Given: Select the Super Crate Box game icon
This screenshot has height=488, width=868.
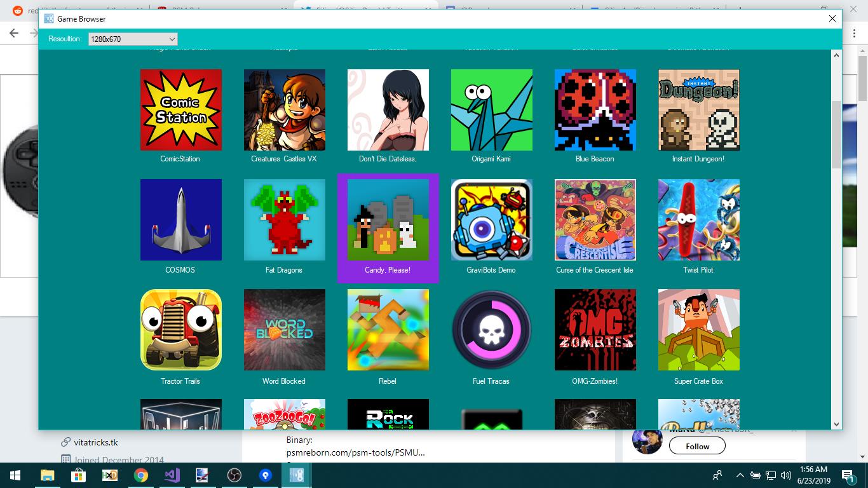Looking at the screenshot, I should click(699, 330).
